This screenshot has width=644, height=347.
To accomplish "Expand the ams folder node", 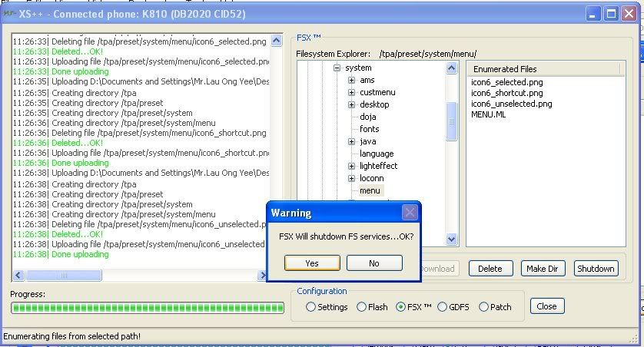I will [352, 80].
